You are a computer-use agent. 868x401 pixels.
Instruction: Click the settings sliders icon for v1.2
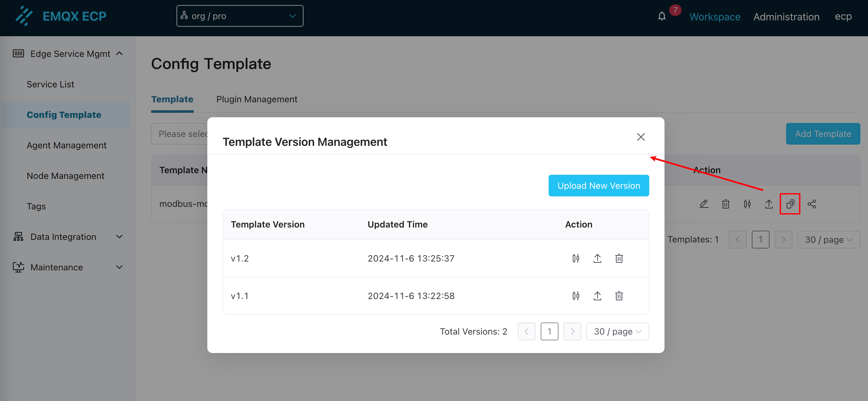coord(576,258)
